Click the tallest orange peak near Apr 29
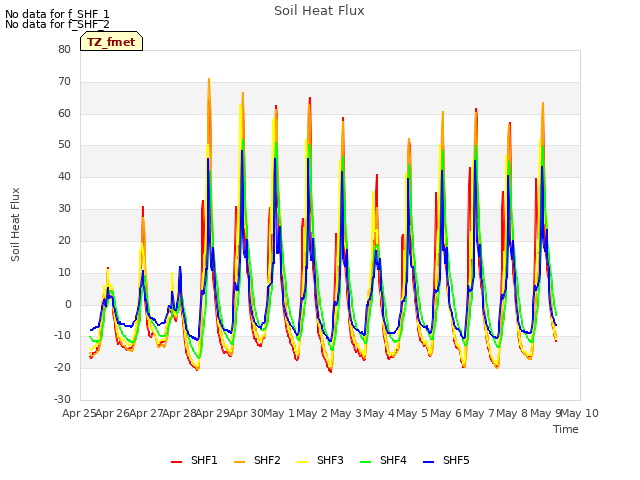 [x=209, y=79]
